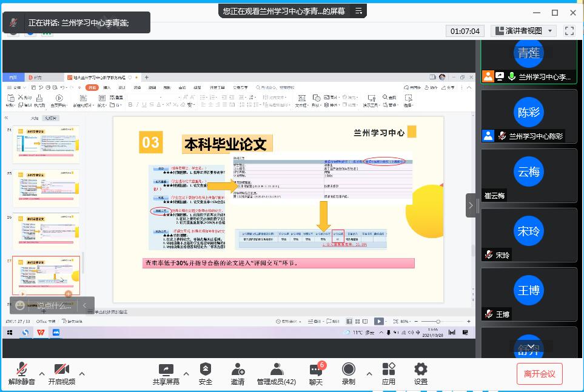Screen dimensions: 584x392
Task: Expand video options arrow beside 开启视频
Action: 82,373
